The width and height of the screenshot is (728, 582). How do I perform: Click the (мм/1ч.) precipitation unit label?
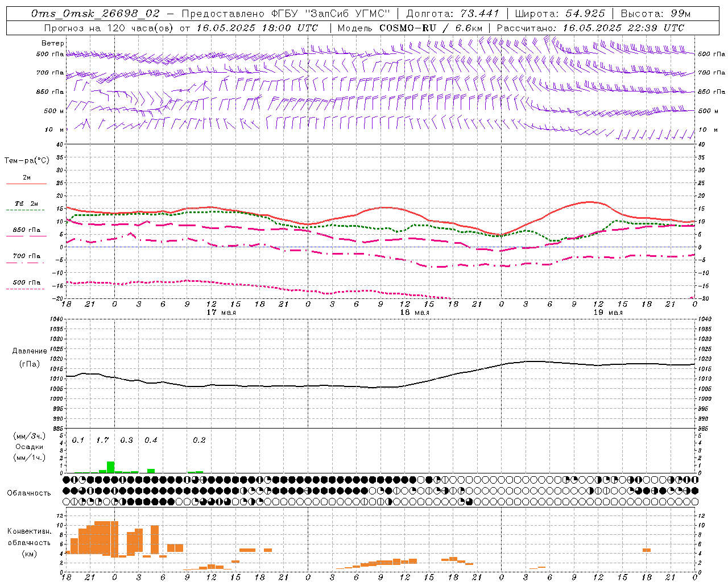coord(29,458)
